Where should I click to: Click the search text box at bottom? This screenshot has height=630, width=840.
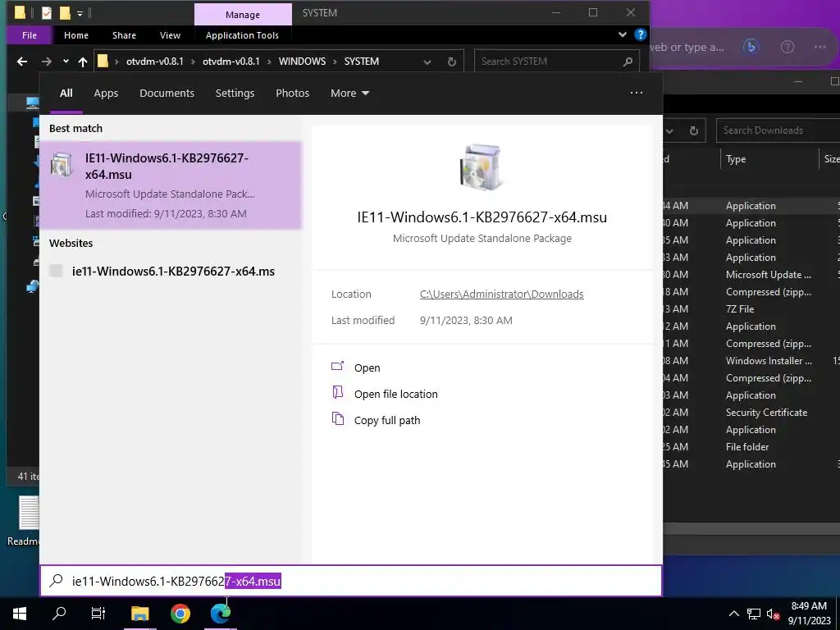[x=351, y=581]
